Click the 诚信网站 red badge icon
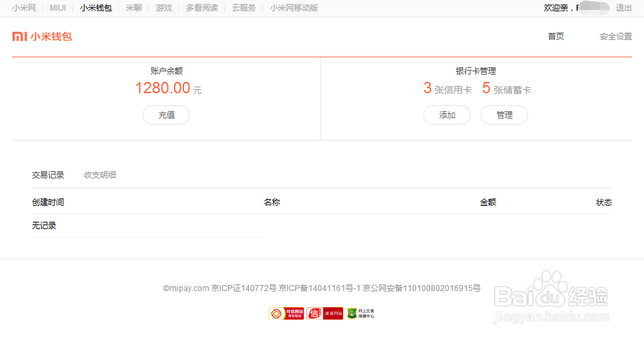This screenshot has width=644, height=339. (325, 314)
